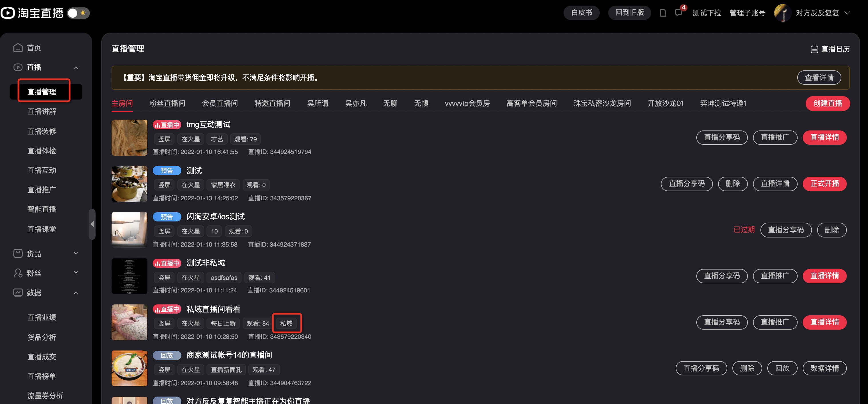Switch to the 会员直播间 tab
The width and height of the screenshot is (868, 404).
220,104
